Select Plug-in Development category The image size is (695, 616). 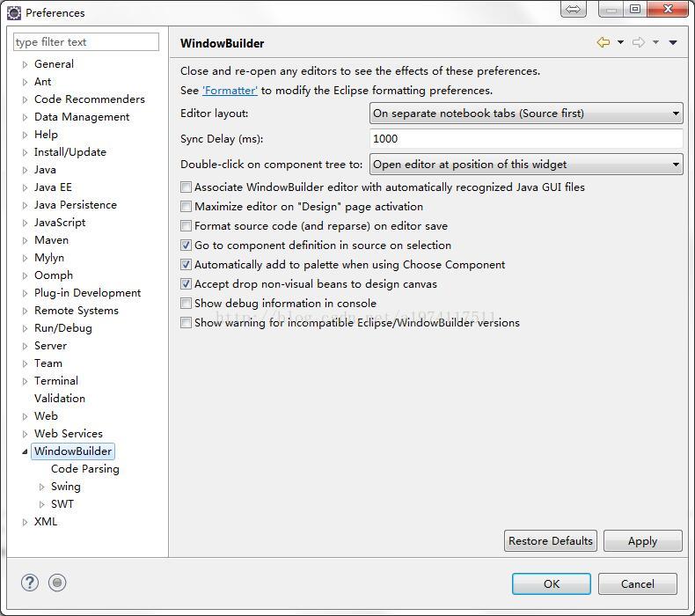(87, 293)
